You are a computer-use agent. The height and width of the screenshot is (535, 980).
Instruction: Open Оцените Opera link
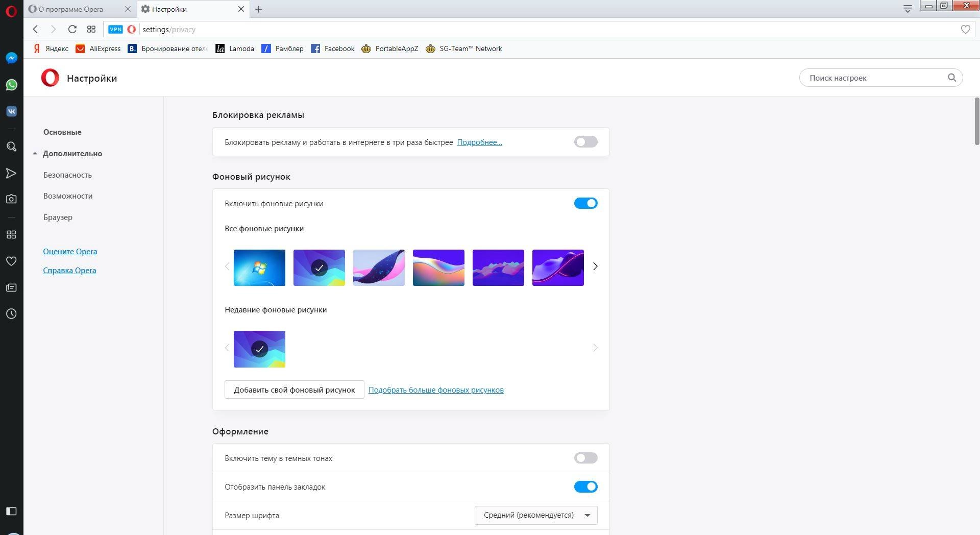[x=70, y=252]
